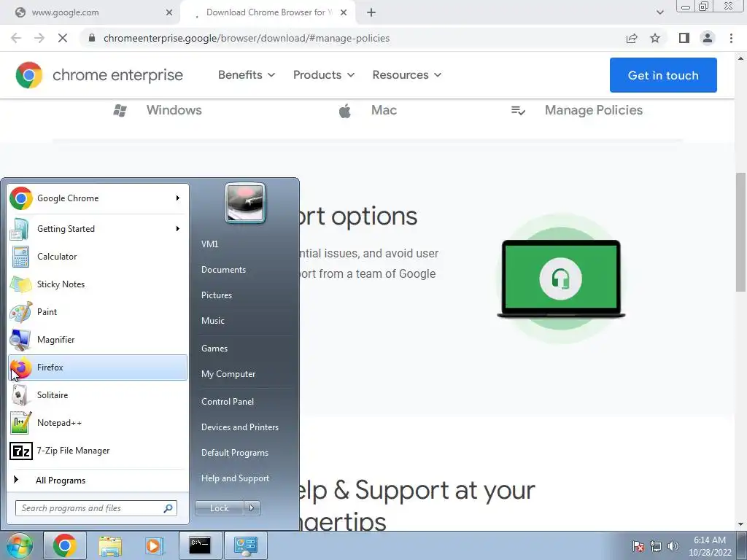The width and height of the screenshot is (747, 560).
Task: Open Solitaire from Start menu
Action: coord(98,394)
